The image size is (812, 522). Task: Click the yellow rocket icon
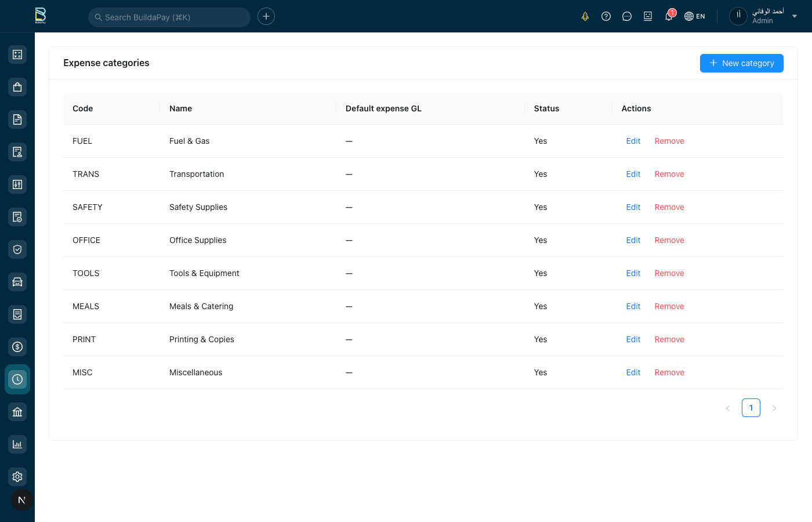click(585, 16)
